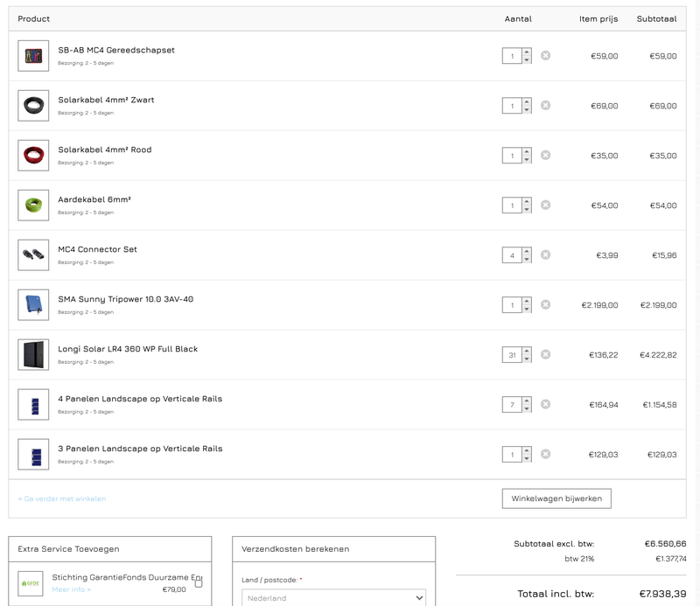Remove SMA Sunny Tripower inverter
Viewport: 700px width, 606px height.
pyautogui.click(x=545, y=304)
